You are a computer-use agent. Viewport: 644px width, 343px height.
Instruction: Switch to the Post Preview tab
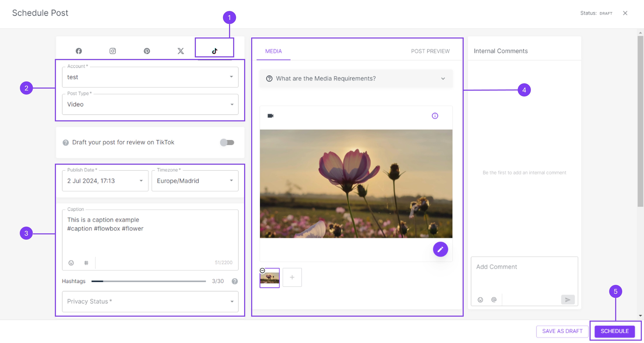click(x=430, y=51)
